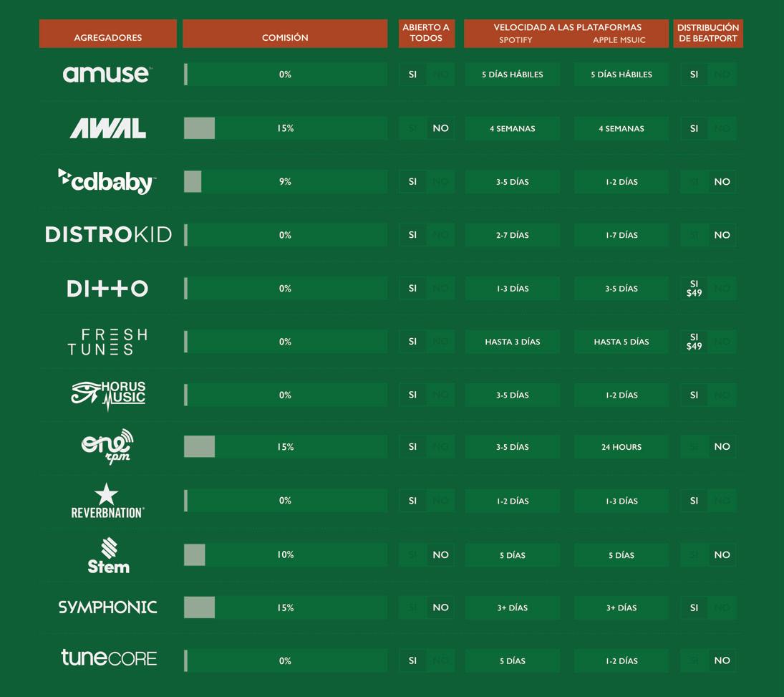This screenshot has height=697, width=784.
Task: Click the TuneCore logo
Action: 109,658
